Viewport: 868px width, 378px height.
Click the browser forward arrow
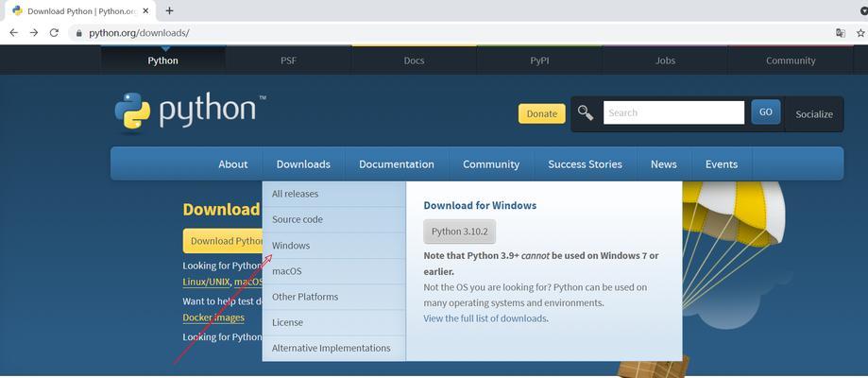click(x=34, y=33)
